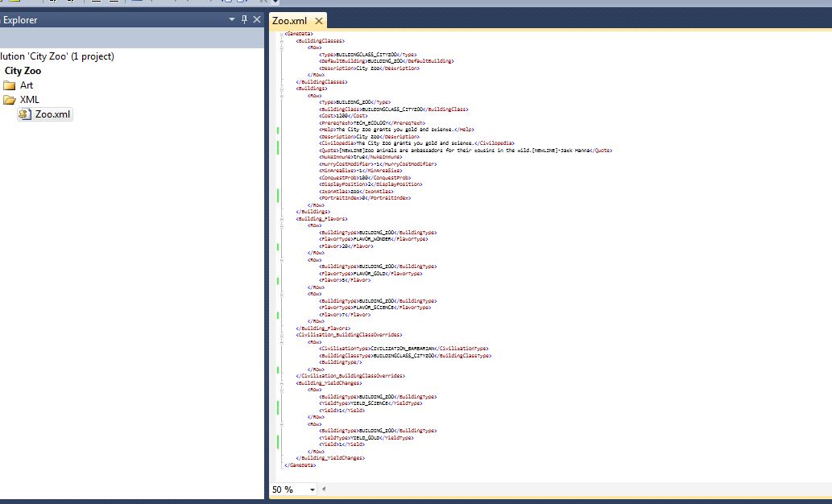Click the closing </Building_Flavors> tag

coord(323,328)
